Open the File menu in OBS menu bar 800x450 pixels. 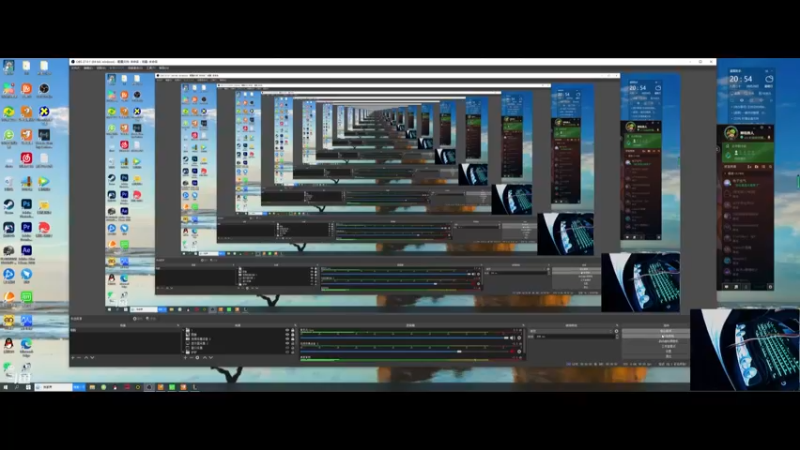[76, 68]
